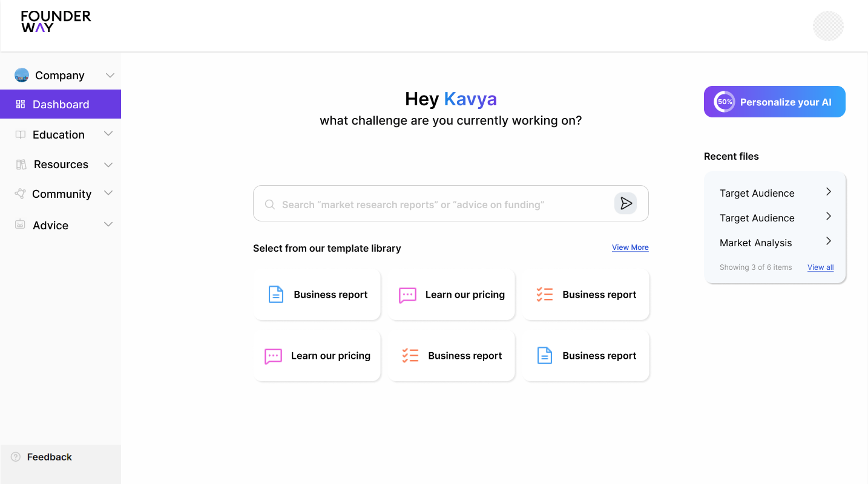
Task: Click the Hey Kavya greeting
Action: coord(451,99)
